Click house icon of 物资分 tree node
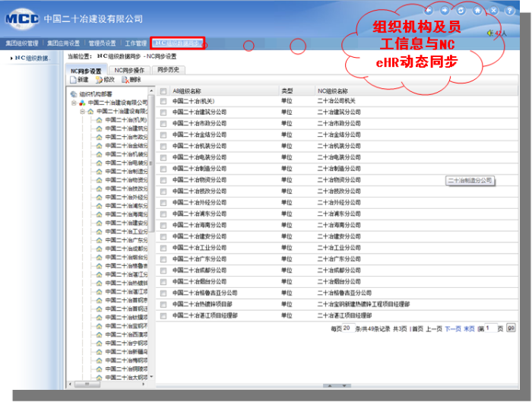 (x=99, y=180)
